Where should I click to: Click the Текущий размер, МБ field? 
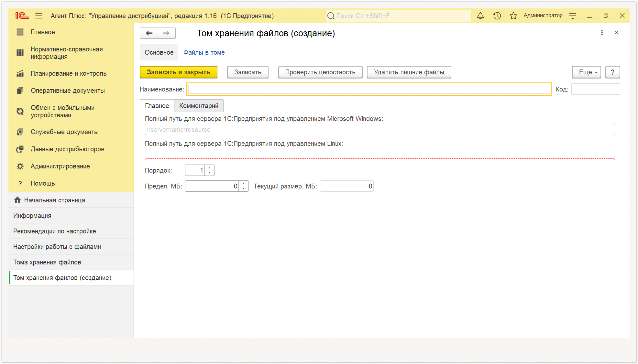click(x=346, y=186)
